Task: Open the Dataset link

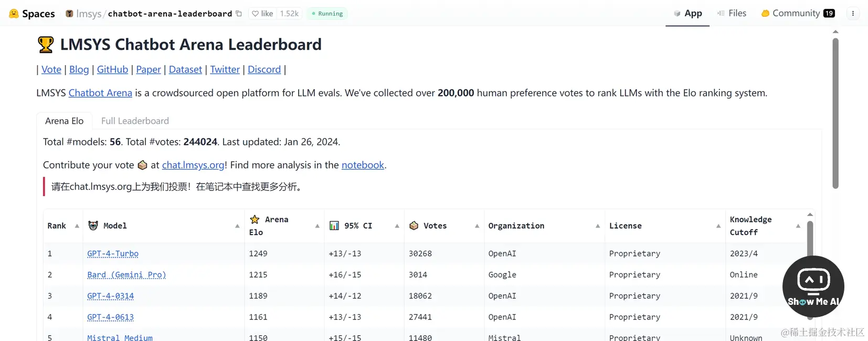Action: click(185, 69)
